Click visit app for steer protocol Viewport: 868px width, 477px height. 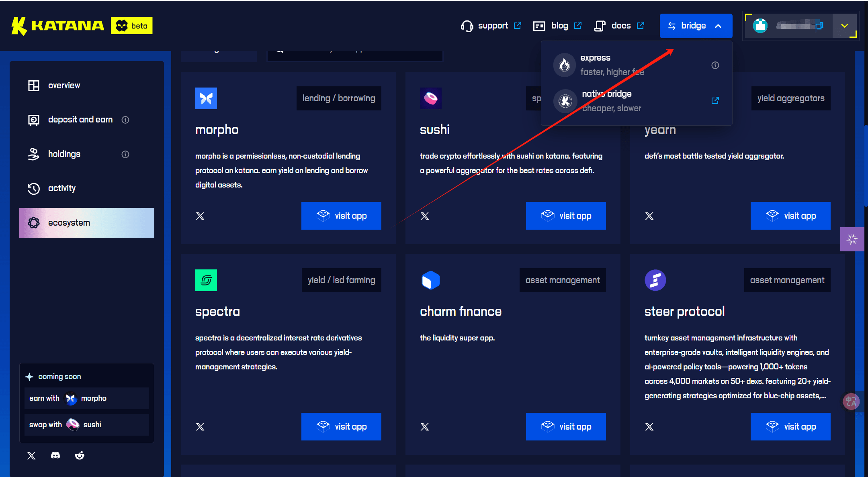pyautogui.click(x=790, y=426)
